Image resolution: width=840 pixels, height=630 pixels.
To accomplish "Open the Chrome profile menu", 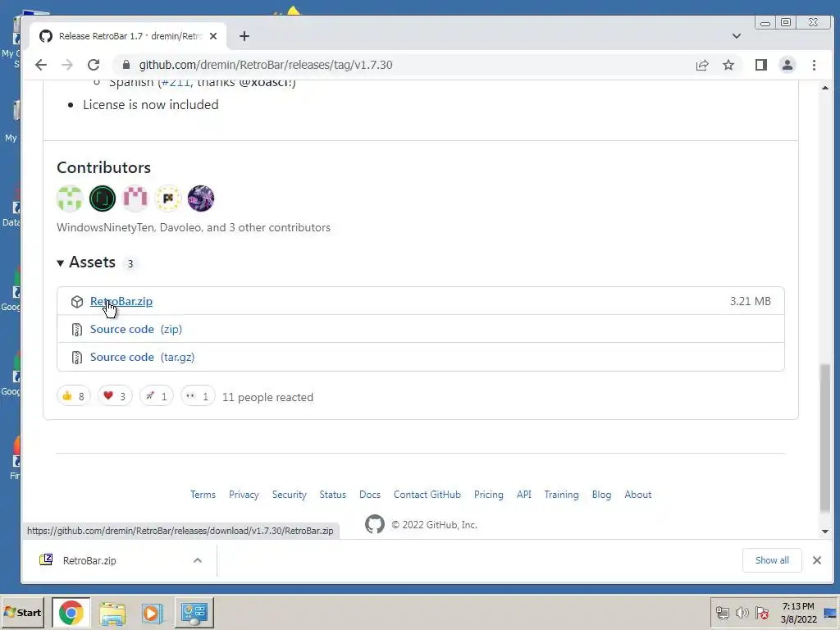I will point(787,65).
